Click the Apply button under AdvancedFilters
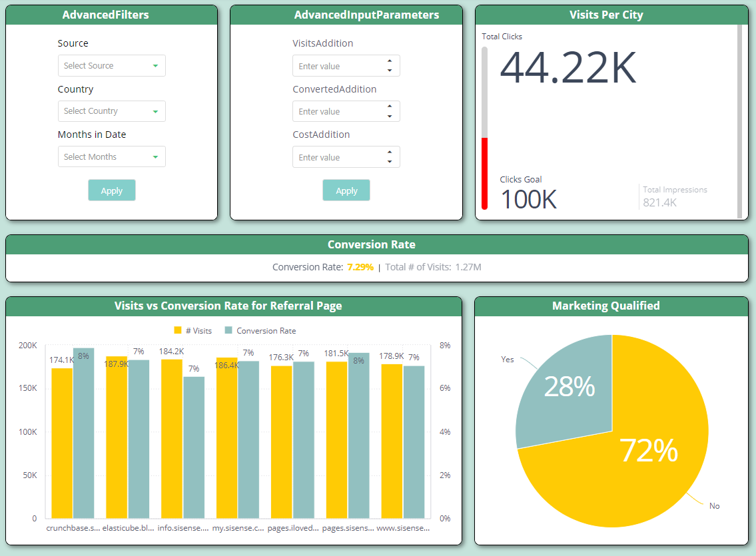756x556 pixels. coord(111,190)
